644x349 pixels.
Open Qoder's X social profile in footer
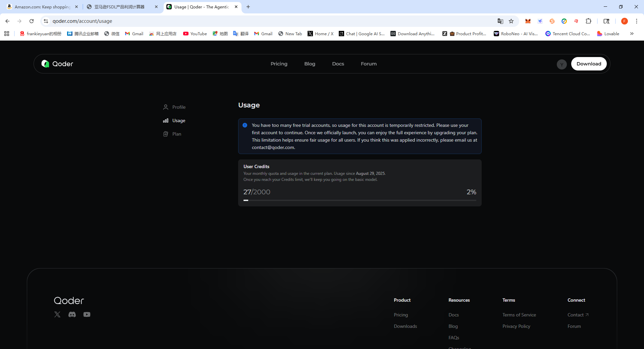57,314
